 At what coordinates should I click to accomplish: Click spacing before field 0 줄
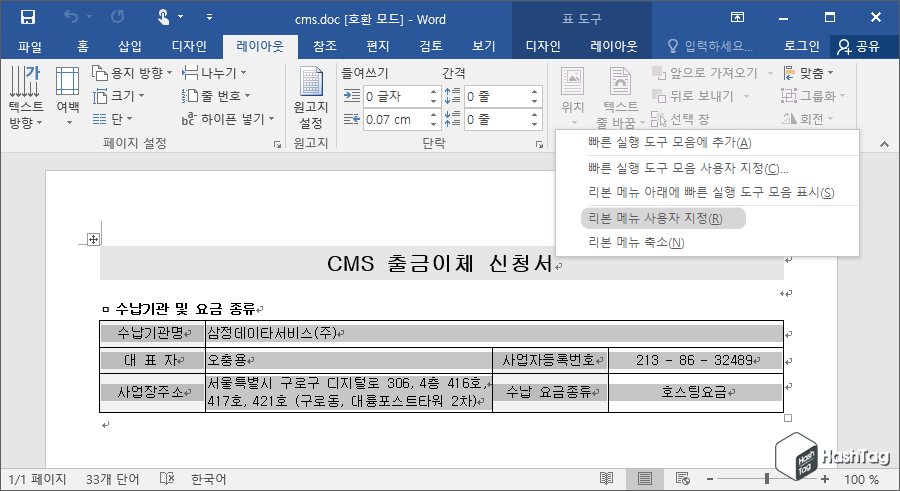pyautogui.click(x=496, y=96)
